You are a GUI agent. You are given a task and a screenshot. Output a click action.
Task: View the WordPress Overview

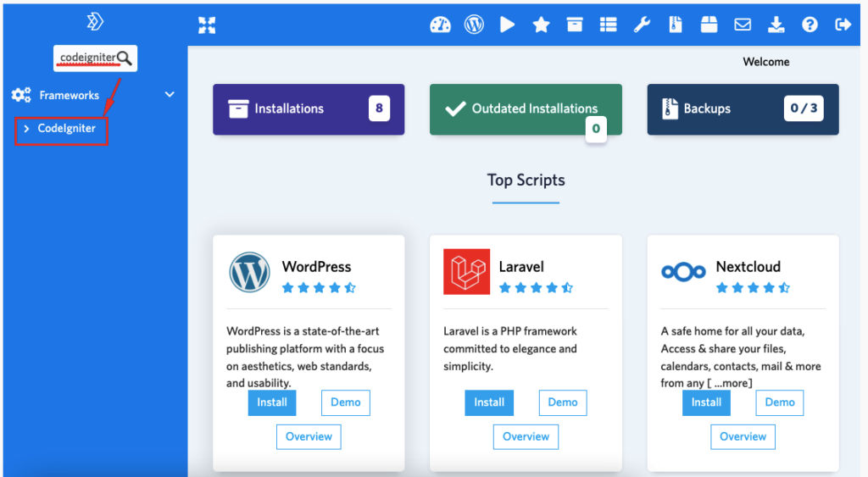(x=309, y=436)
